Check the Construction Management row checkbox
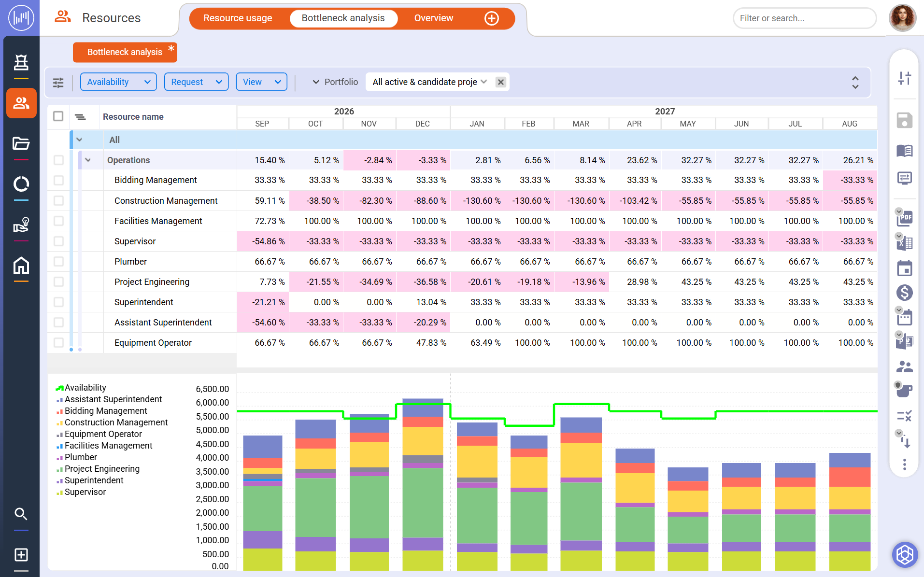924x577 pixels. 58,200
